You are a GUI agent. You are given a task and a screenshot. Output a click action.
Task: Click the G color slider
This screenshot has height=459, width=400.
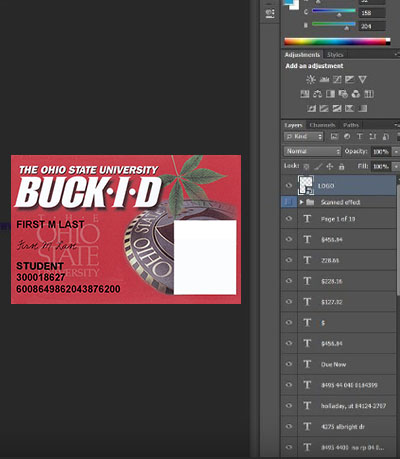point(333,12)
